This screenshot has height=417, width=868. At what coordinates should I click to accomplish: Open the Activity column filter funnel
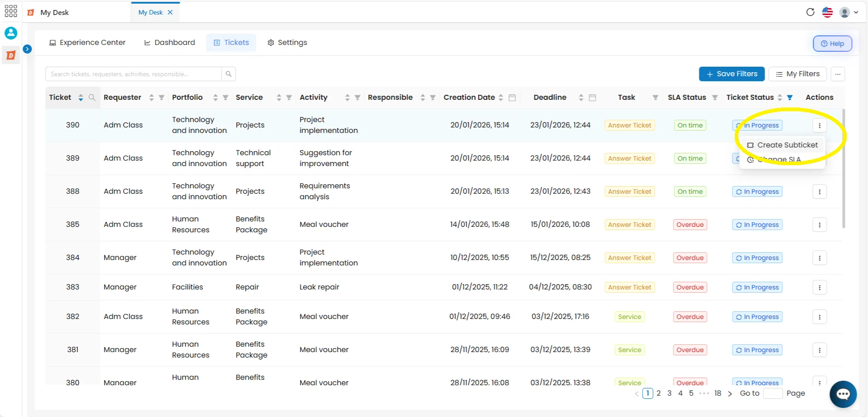pos(357,98)
